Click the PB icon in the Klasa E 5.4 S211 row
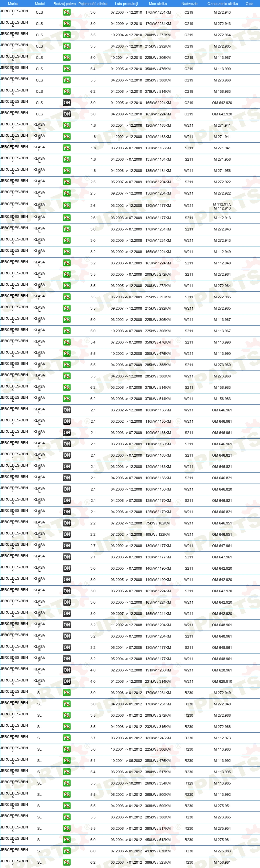The width and height of the screenshot is (260, 868). pos(67,342)
